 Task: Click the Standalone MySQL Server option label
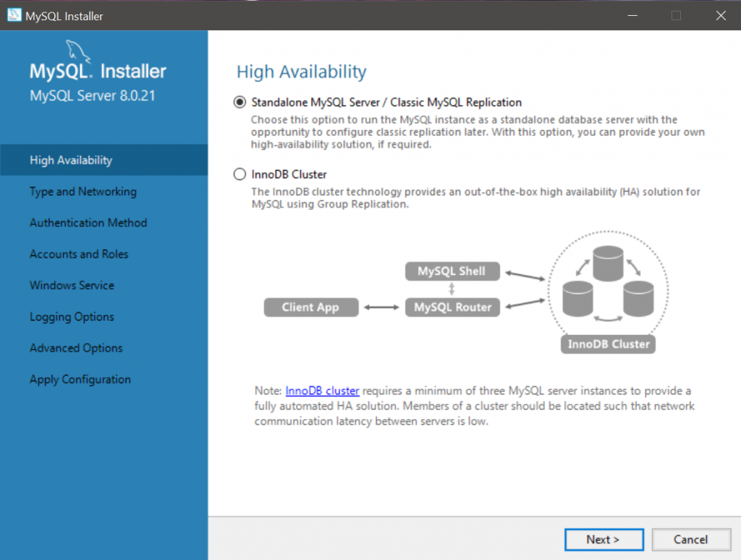(386, 102)
